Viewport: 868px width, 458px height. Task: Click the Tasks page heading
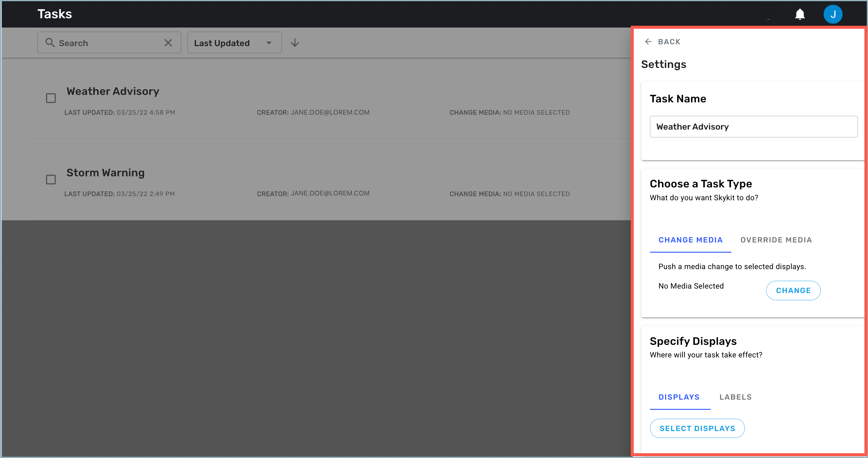55,14
